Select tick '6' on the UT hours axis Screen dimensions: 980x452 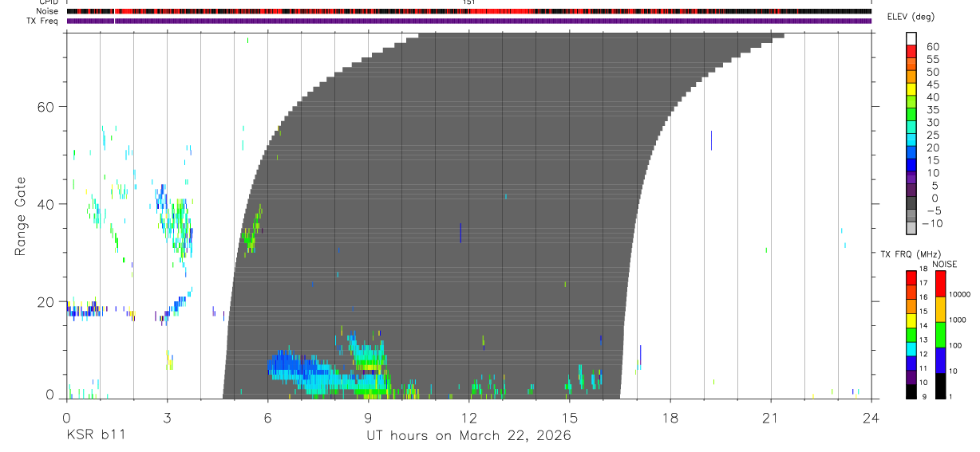267,418
